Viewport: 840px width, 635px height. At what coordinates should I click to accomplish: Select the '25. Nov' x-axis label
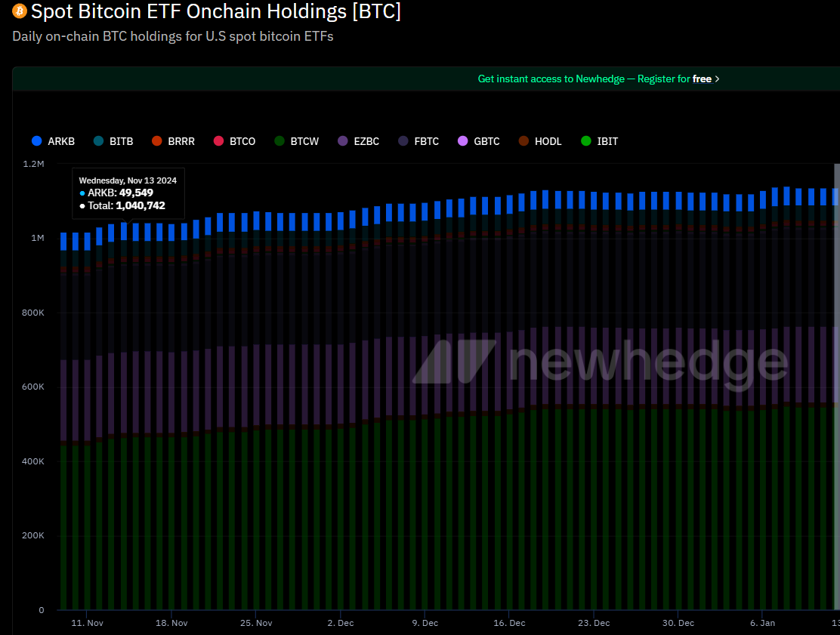tap(256, 623)
